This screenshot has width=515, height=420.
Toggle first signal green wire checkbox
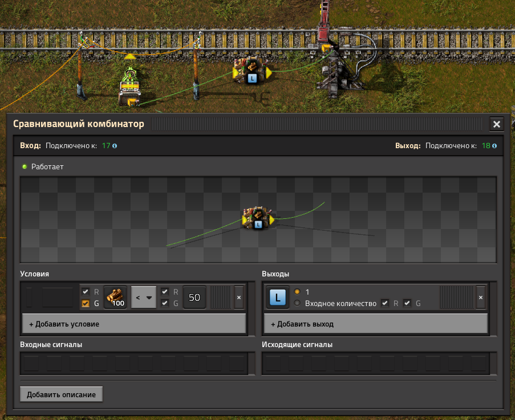click(86, 303)
